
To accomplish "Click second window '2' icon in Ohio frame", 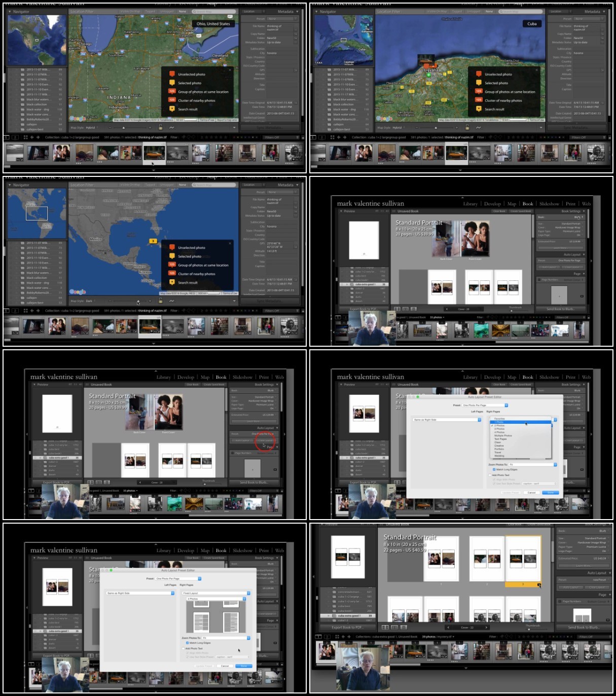I will click(x=15, y=137).
